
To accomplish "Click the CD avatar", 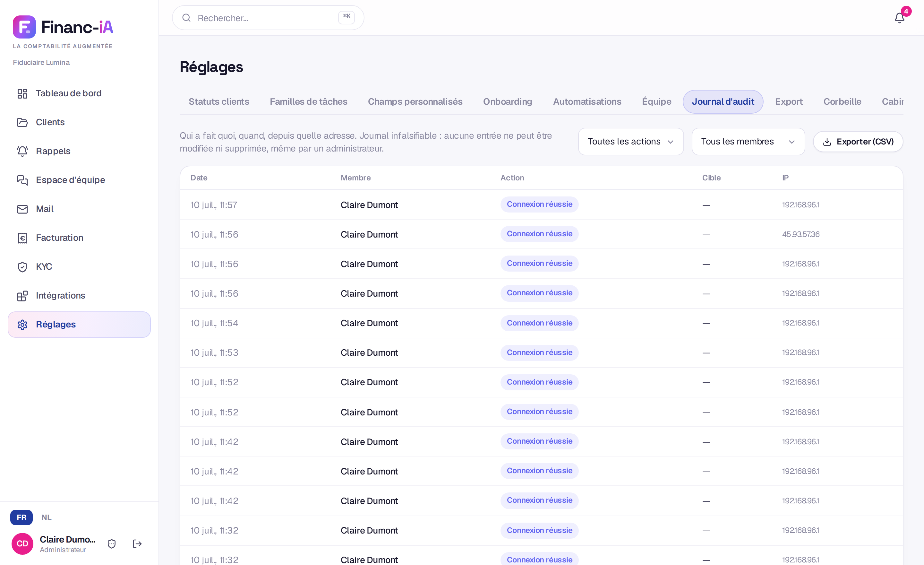I will (22, 543).
